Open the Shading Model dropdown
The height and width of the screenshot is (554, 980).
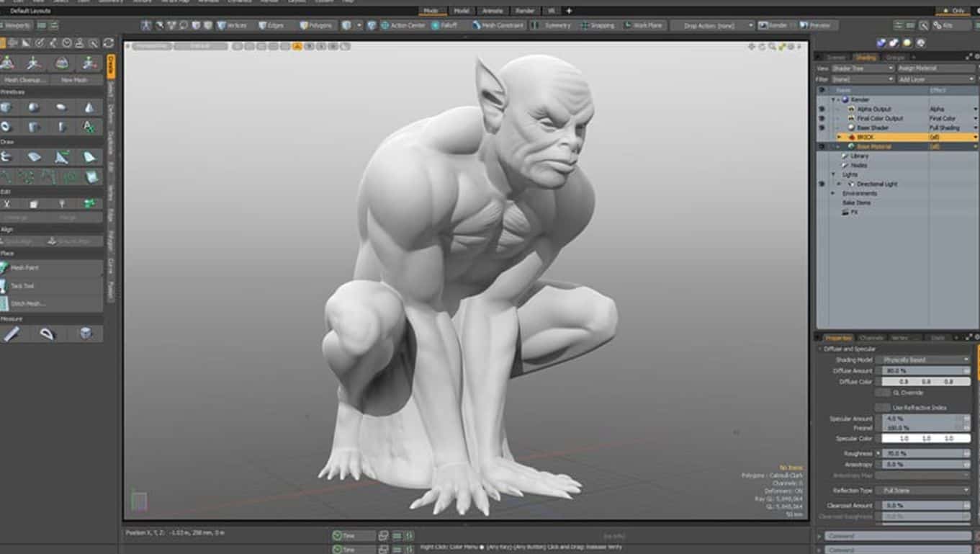(x=924, y=359)
